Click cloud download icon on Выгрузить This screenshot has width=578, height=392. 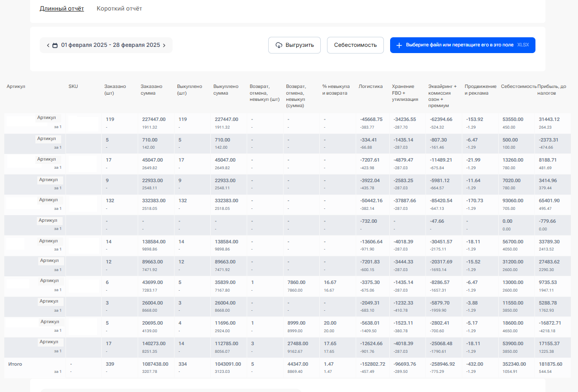[x=279, y=45]
